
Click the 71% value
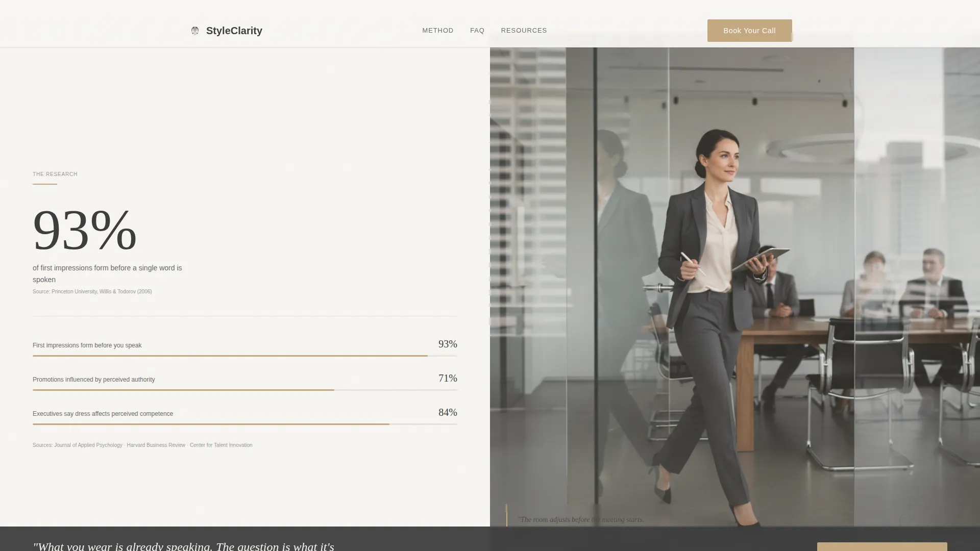[448, 379]
